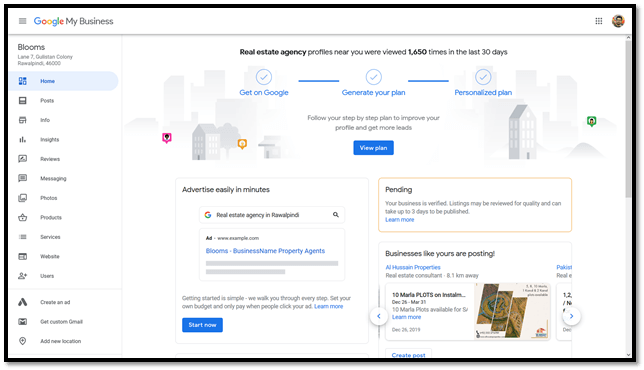
Task: Open Messaging in the sidebar
Action: click(x=53, y=178)
